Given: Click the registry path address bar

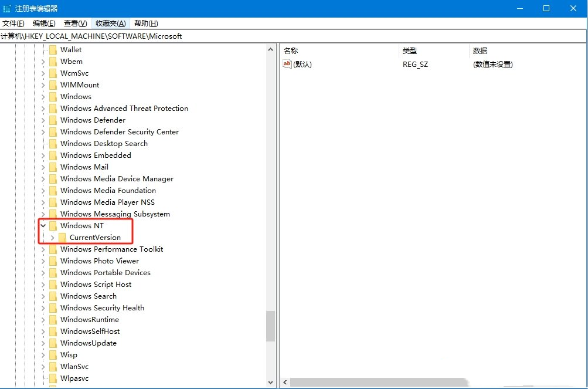Looking at the screenshot, I should (293, 36).
